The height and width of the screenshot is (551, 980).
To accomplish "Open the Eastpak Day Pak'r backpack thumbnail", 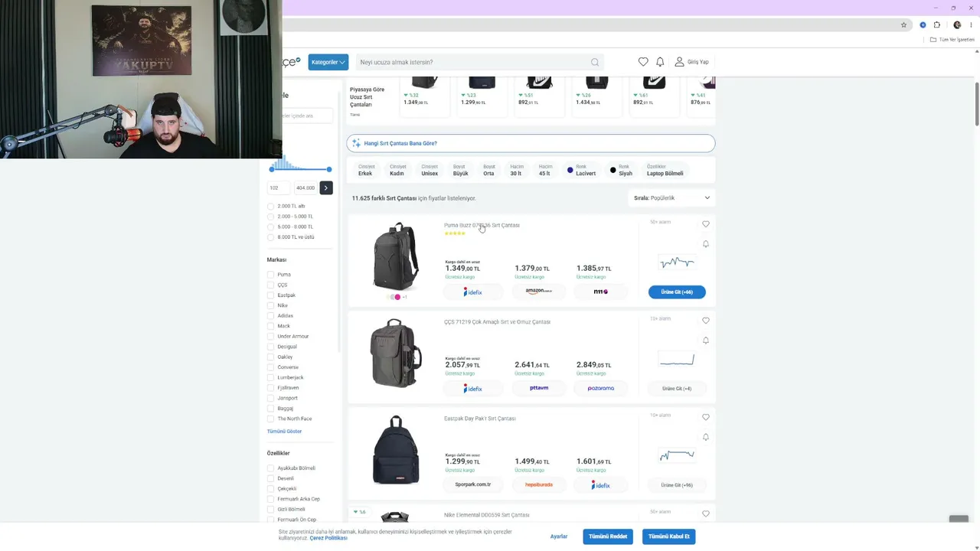I will pyautogui.click(x=396, y=450).
